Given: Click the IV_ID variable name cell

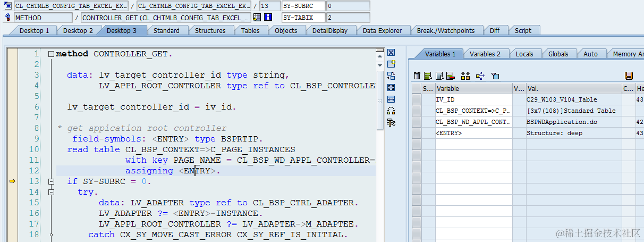Looking at the screenshot, I should click(473, 99).
